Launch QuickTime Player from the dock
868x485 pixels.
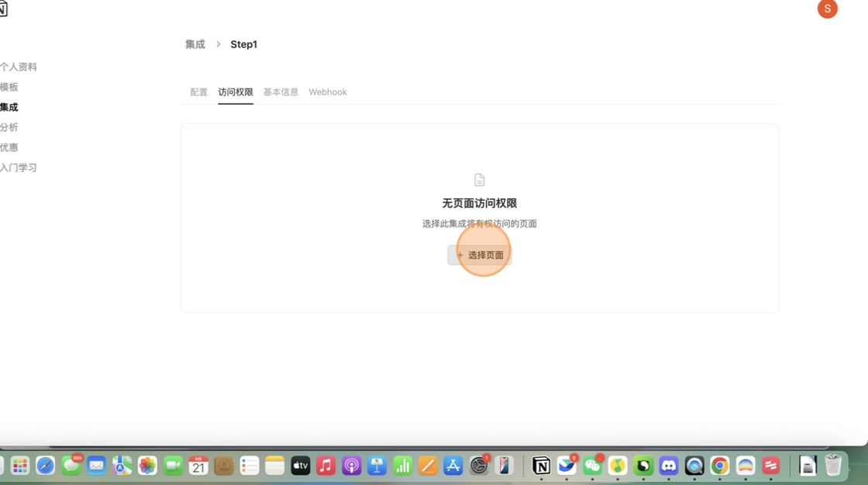[694, 466]
